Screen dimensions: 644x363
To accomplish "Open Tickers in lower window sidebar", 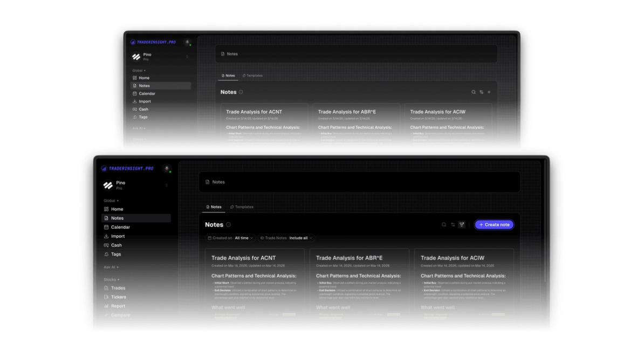I will (x=135, y=297).
